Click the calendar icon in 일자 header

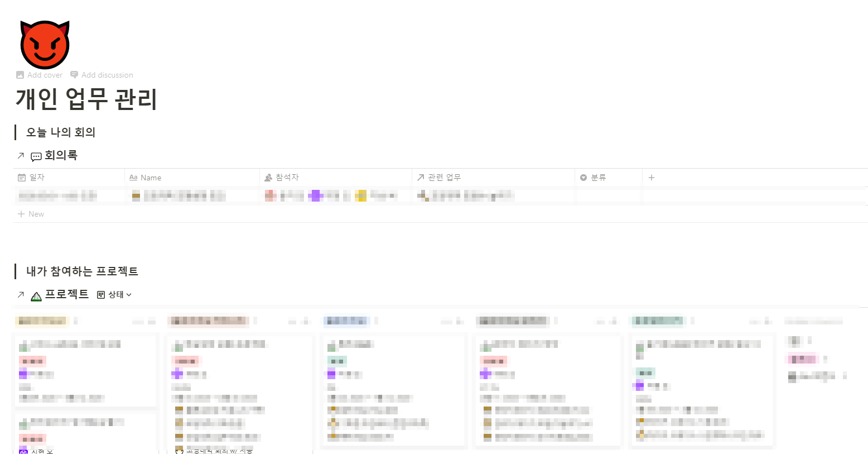tap(22, 178)
